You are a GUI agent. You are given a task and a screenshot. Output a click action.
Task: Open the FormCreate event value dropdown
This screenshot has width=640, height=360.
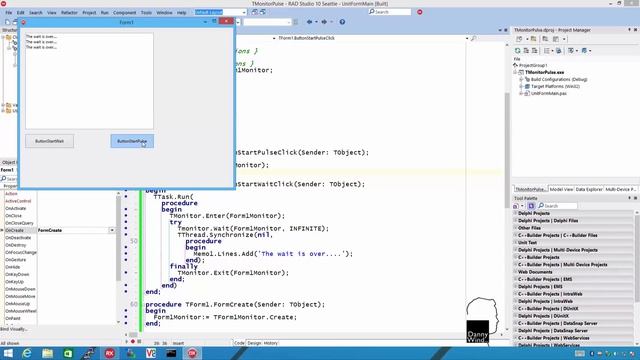click(112, 231)
